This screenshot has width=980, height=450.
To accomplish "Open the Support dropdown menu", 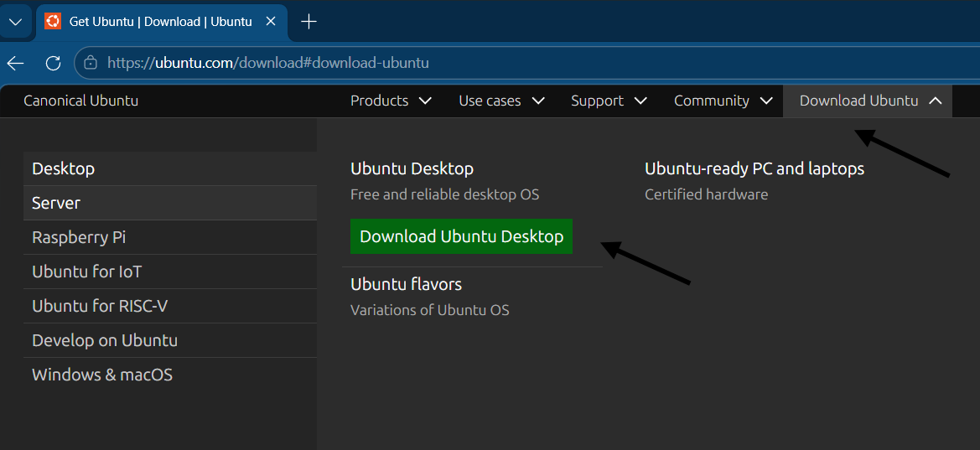I will pos(609,101).
